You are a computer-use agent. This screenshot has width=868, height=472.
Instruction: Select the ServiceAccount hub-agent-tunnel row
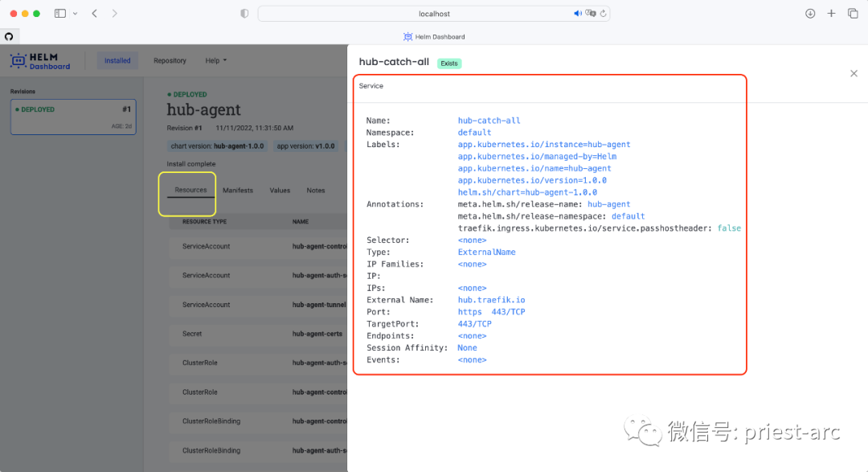(x=258, y=305)
